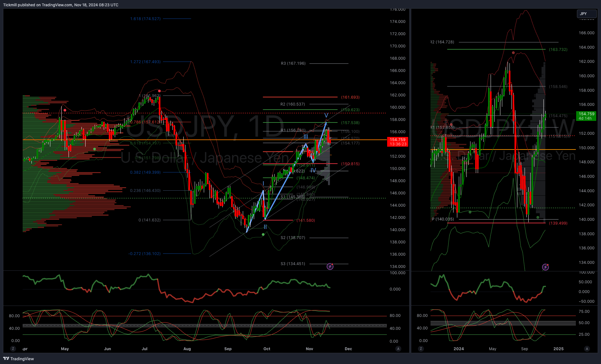Click the 2025 label on the weekly time axis

click(x=559, y=349)
